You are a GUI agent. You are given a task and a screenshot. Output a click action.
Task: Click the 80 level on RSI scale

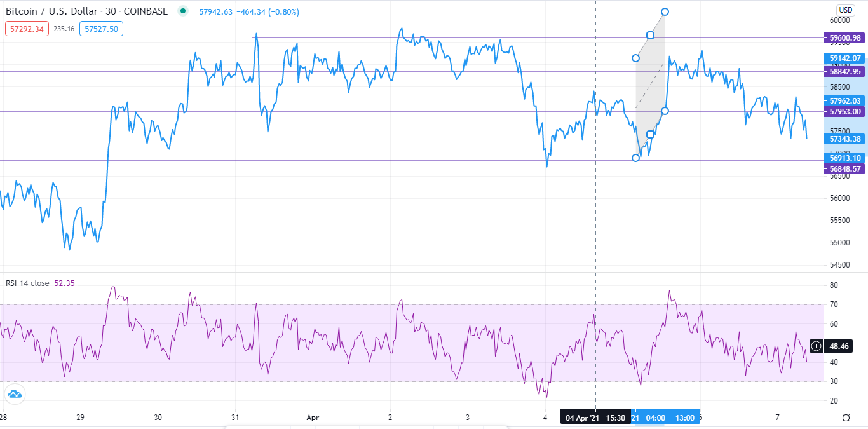[834, 285]
